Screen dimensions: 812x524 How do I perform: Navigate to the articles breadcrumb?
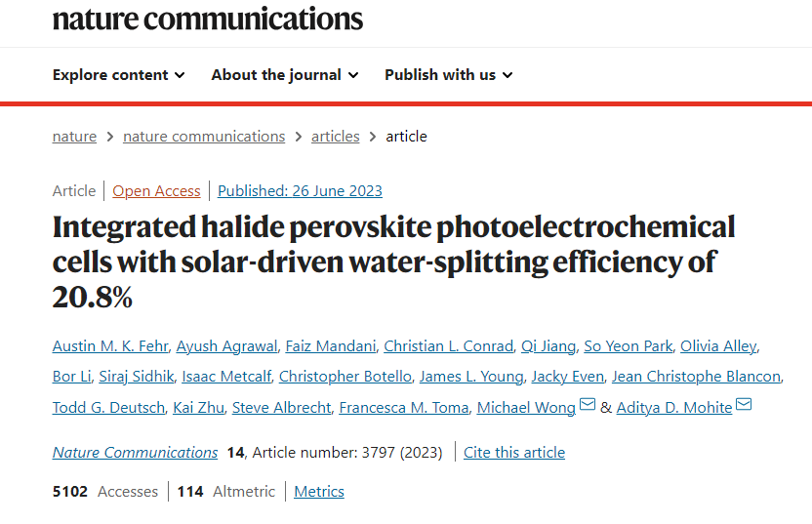(335, 137)
